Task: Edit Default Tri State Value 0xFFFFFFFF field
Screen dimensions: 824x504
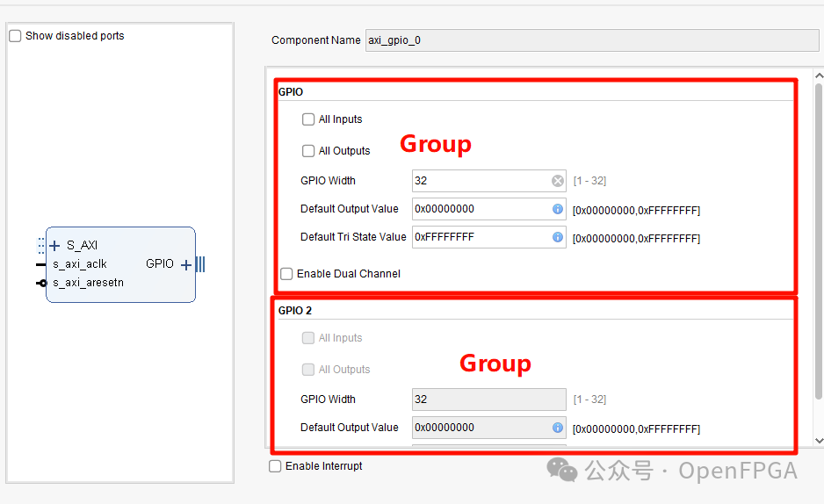Action: point(488,237)
